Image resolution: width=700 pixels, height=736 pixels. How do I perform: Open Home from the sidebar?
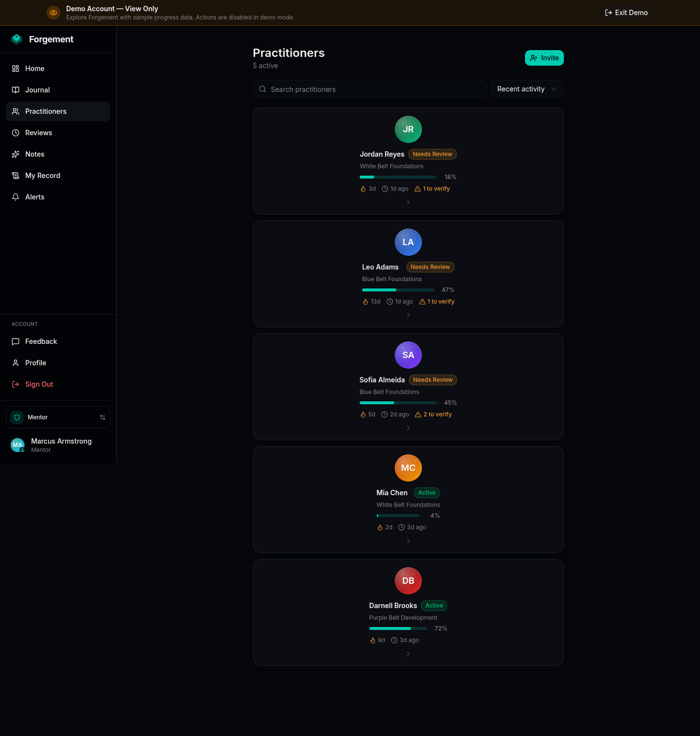click(58, 69)
